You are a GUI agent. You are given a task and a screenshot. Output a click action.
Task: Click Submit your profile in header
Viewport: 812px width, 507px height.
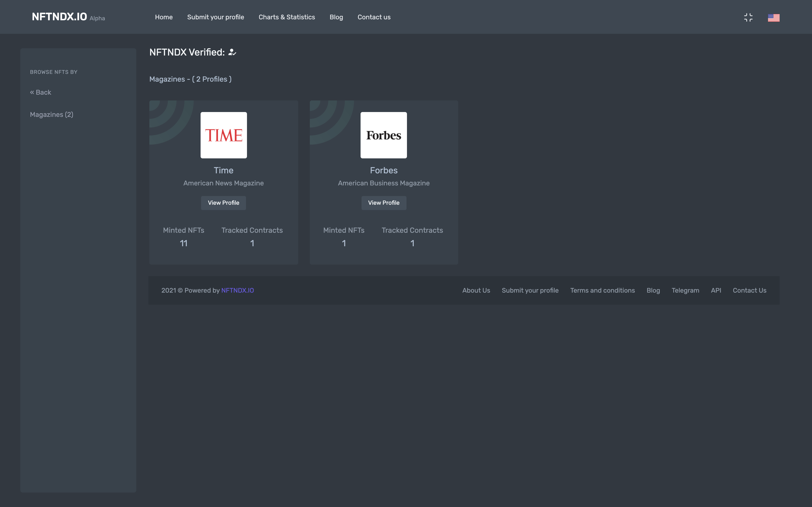[x=216, y=17]
